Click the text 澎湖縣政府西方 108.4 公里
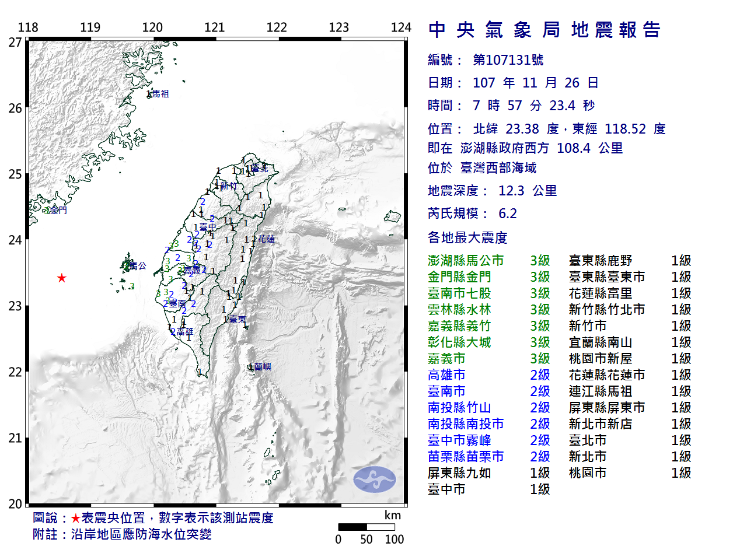This screenshot has height=560, width=747. click(542, 148)
